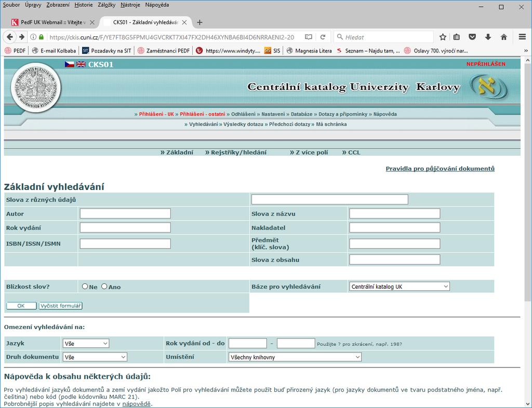Focus the Slova z obsahu input
532x408 pixels.
coord(395,260)
